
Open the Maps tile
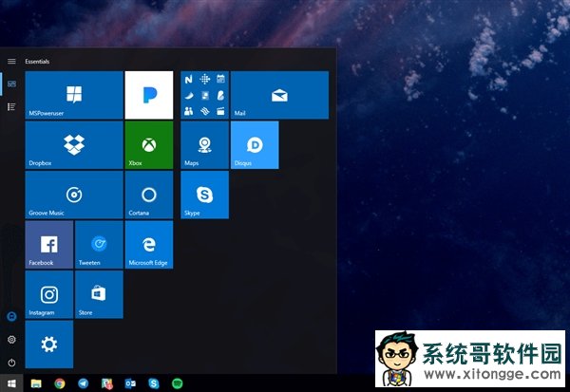coord(204,145)
